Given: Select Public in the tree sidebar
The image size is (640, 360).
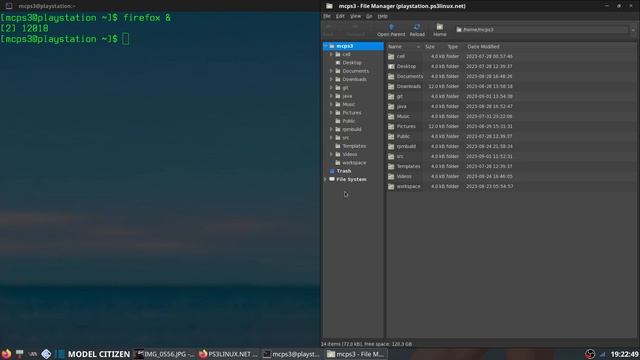Looking at the screenshot, I should pyautogui.click(x=348, y=121).
